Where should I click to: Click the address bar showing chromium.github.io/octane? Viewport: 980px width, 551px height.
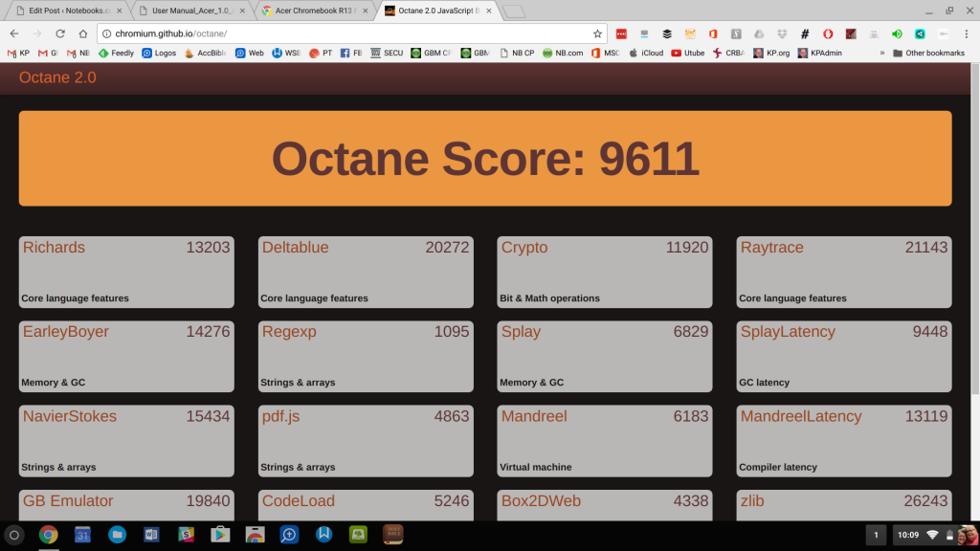[350, 33]
